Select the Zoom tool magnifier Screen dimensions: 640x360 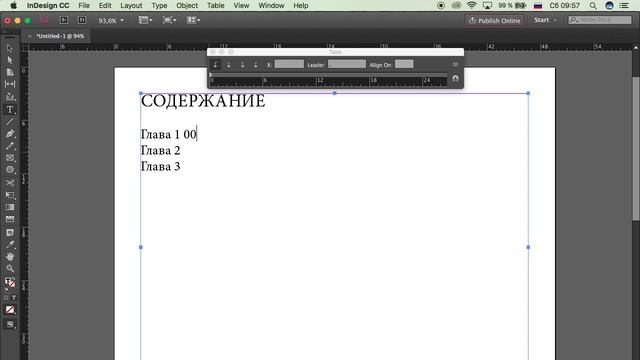click(x=10, y=269)
